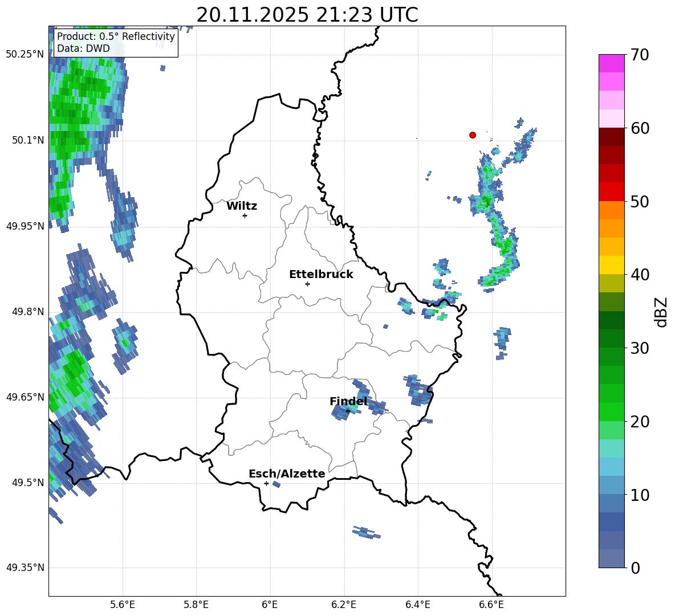Click the Ettelbruck station cross marker

[x=307, y=284]
